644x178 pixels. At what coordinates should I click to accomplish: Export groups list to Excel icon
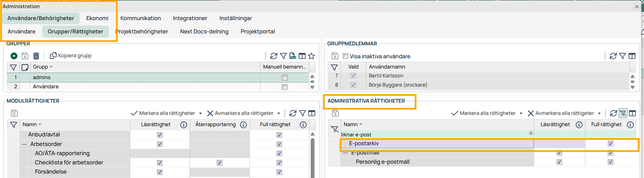point(293,56)
